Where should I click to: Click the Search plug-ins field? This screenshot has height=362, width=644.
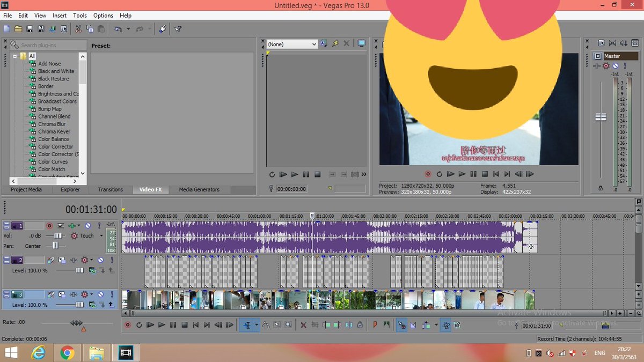(48, 45)
